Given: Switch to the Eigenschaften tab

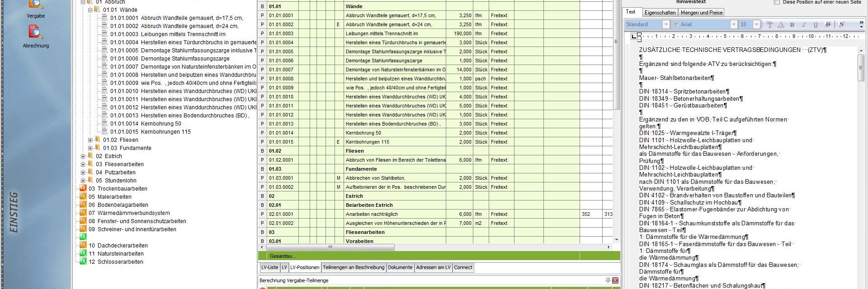Looking at the screenshot, I should 660,13.
